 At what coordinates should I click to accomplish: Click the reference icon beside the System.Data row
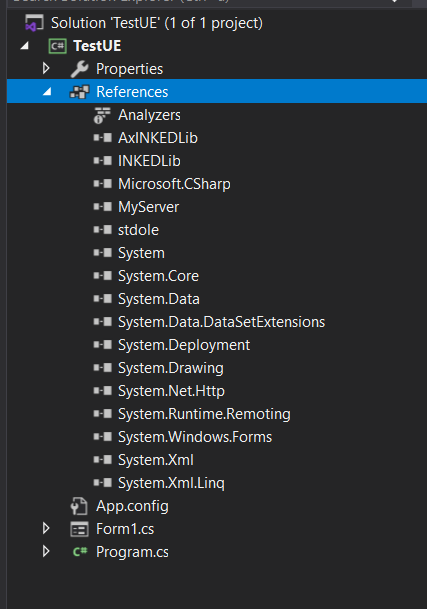[103, 299]
